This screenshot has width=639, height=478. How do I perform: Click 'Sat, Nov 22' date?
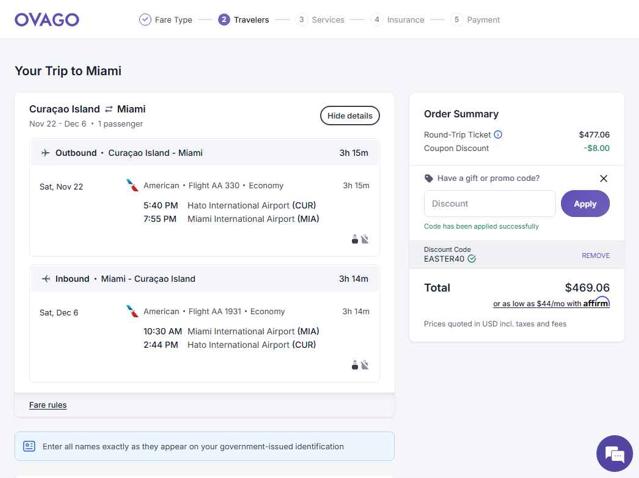[61, 187]
